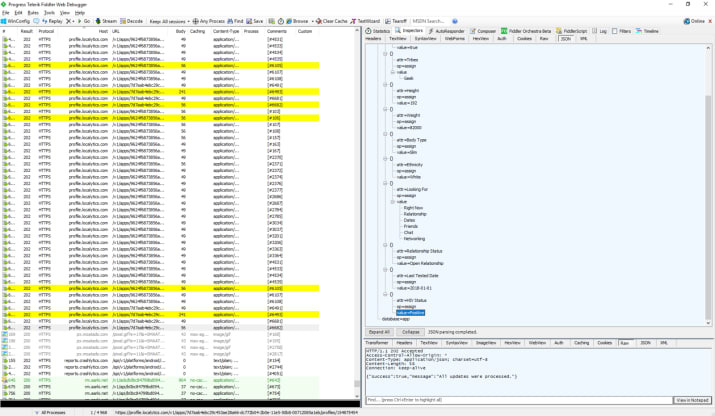Viewport: 715px width, 416px height.
Task: Click the Replay toolbar button
Action: 50,20
